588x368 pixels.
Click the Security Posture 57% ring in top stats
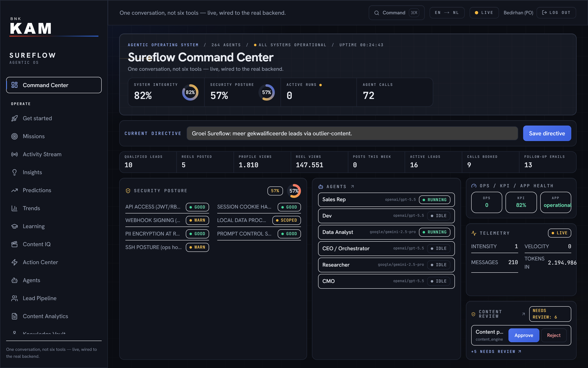coord(266,92)
